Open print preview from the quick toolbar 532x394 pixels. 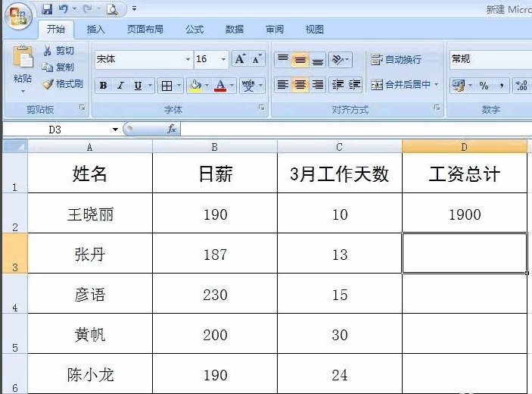[x=112, y=10]
